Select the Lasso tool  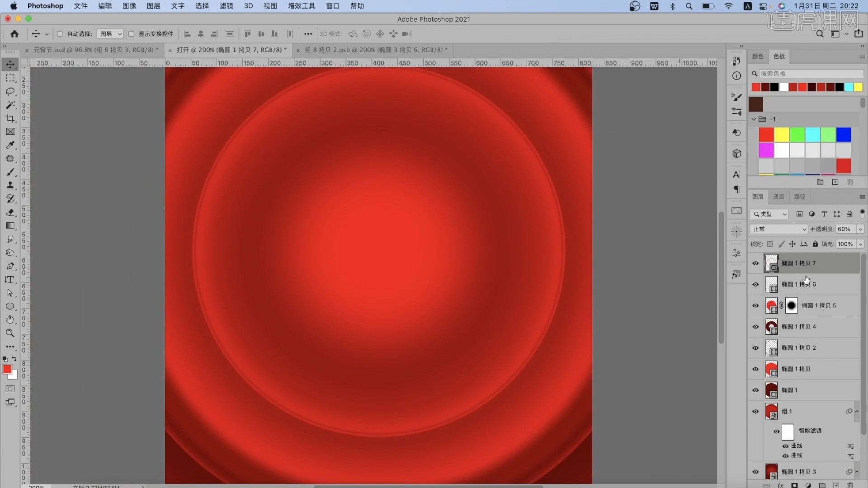tap(10, 91)
